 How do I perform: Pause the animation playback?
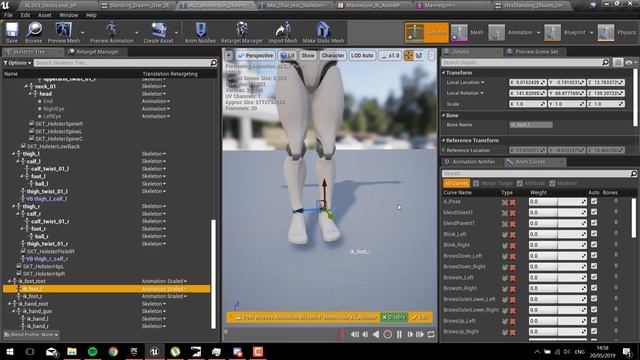pyautogui.click(x=399, y=335)
